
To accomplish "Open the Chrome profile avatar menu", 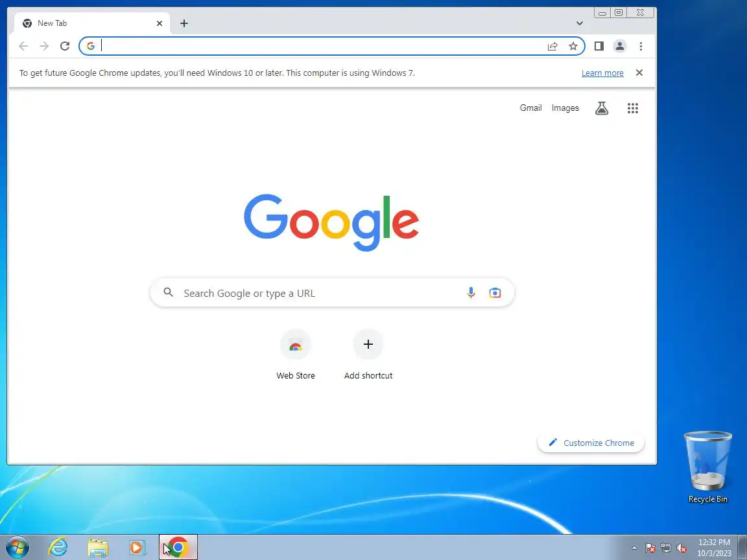I will pyautogui.click(x=619, y=46).
